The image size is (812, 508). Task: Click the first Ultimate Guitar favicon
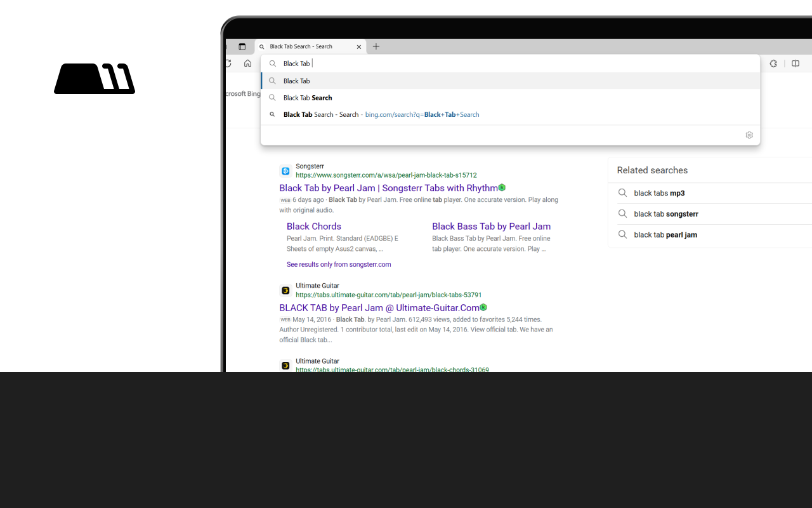[285, 290]
